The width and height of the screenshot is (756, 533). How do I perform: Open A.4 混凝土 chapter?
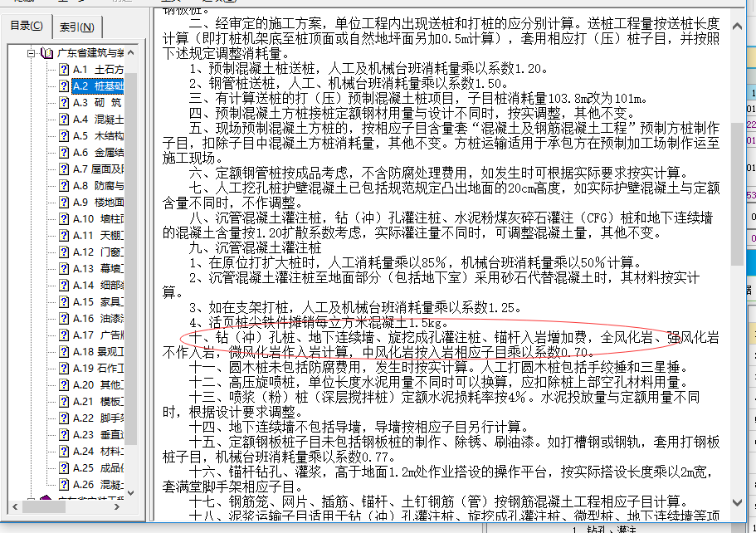[x=98, y=120]
